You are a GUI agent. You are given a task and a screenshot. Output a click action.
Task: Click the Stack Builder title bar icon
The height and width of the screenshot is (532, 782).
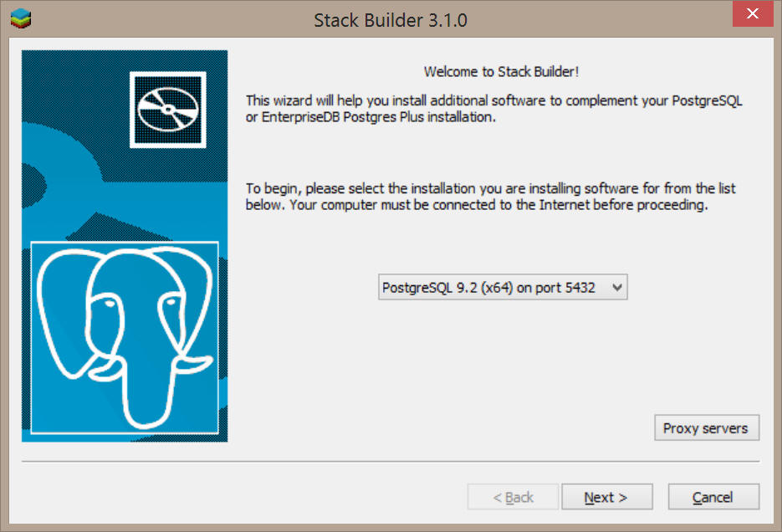pos(20,18)
